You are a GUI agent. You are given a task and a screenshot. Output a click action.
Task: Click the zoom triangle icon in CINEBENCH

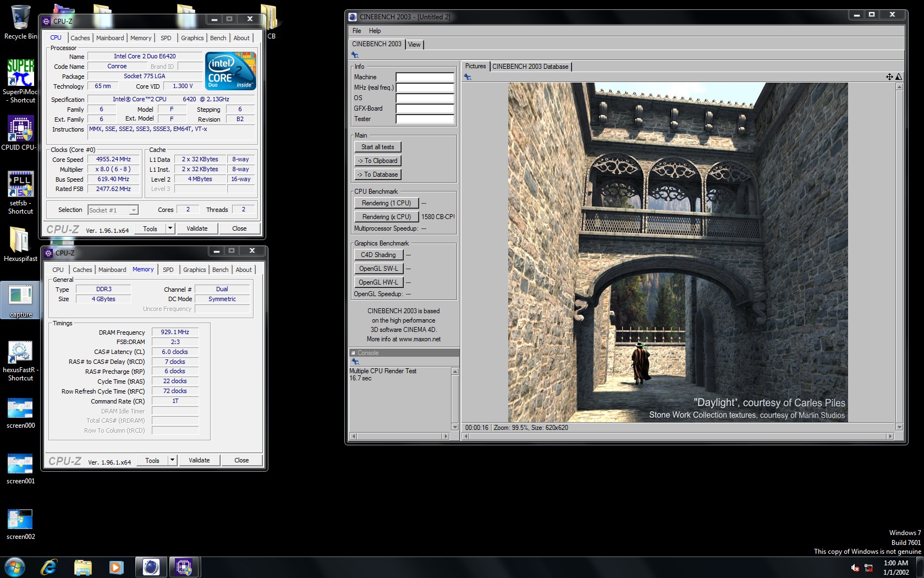pos(899,77)
